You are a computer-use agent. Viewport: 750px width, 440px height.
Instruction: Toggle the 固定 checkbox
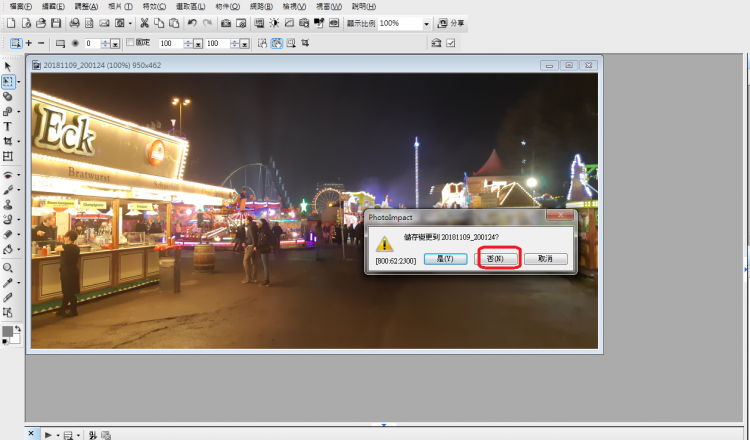point(130,44)
